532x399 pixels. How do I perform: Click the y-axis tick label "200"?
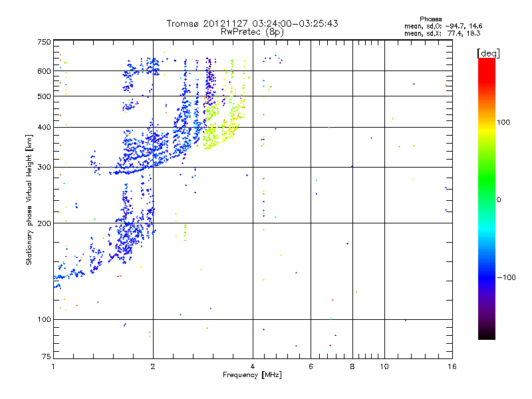(x=44, y=223)
